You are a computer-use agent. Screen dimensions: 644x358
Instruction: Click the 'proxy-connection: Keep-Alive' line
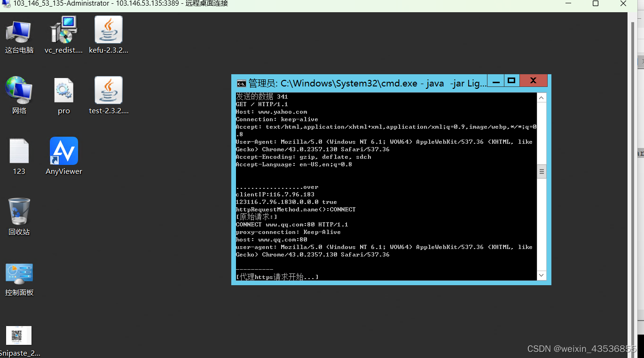coord(288,232)
